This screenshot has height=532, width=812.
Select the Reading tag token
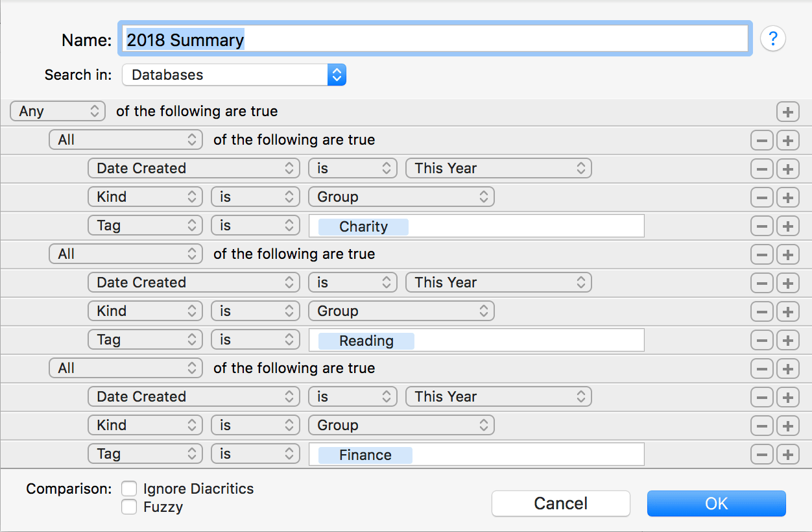click(366, 341)
